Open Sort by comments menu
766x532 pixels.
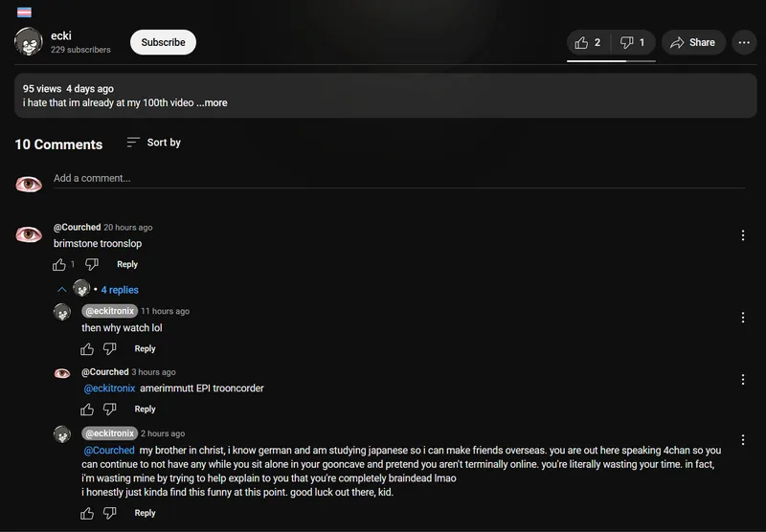(x=153, y=143)
